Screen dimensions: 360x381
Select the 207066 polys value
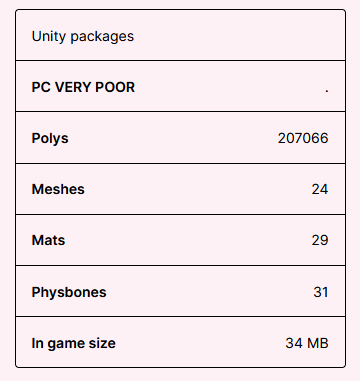tap(303, 138)
